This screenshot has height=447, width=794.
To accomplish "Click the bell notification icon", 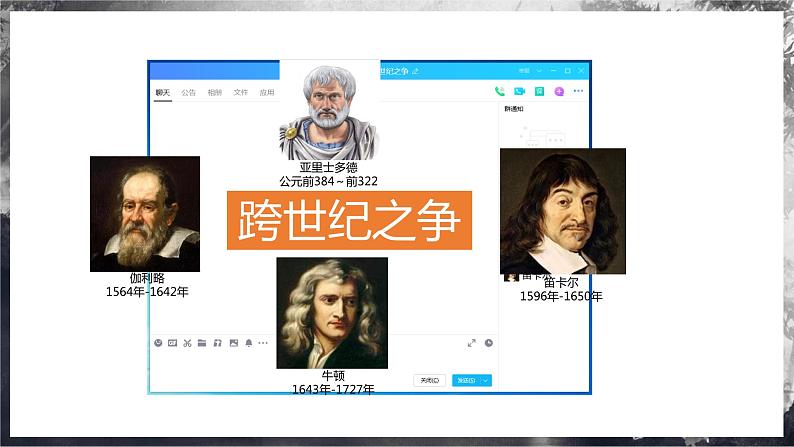I will pos(249,343).
